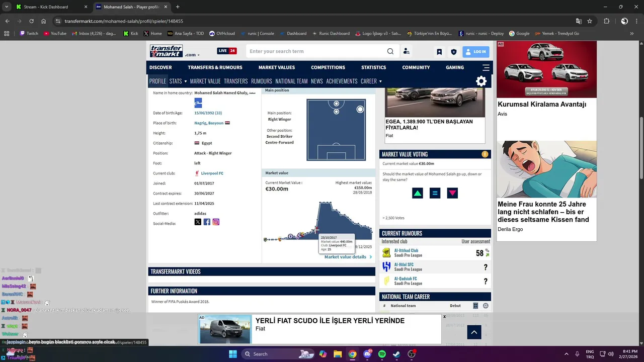Vote market value down with pink arrow
The width and height of the screenshot is (644, 362).
click(x=453, y=193)
